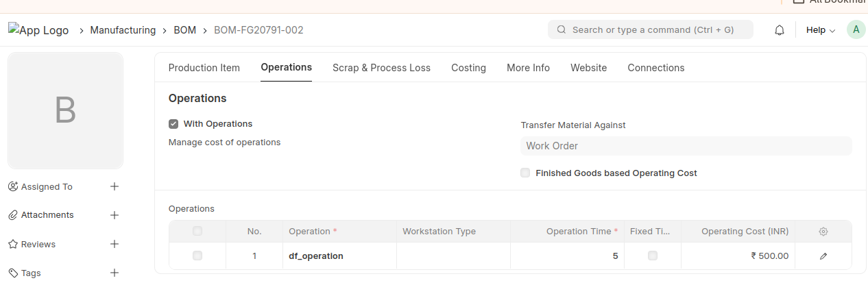Screen dimensions: 868x285
Task: Switch to the Scrap & Process Loss tab
Action: pyautogui.click(x=381, y=68)
